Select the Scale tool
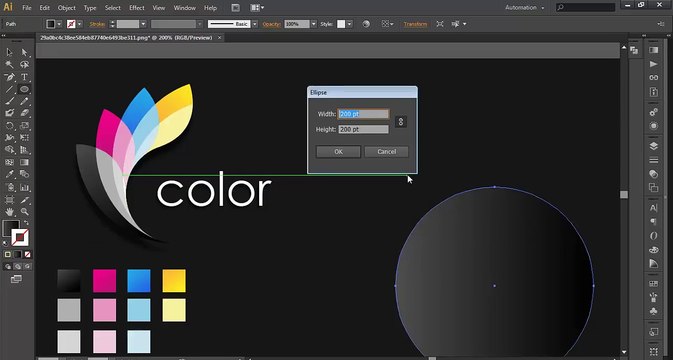Image resolution: width=673 pixels, height=360 pixels. pos(24,126)
